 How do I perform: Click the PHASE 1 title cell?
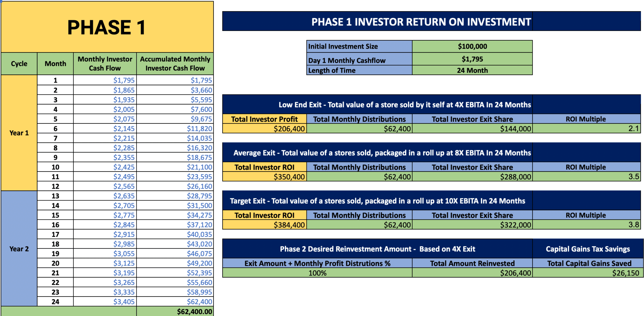[x=107, y=27]
